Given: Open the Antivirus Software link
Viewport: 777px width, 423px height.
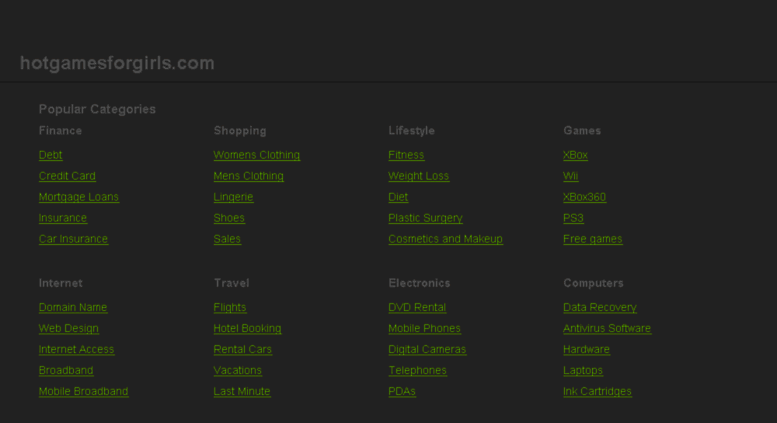Looking at the screenshot, I should (607, 328).
